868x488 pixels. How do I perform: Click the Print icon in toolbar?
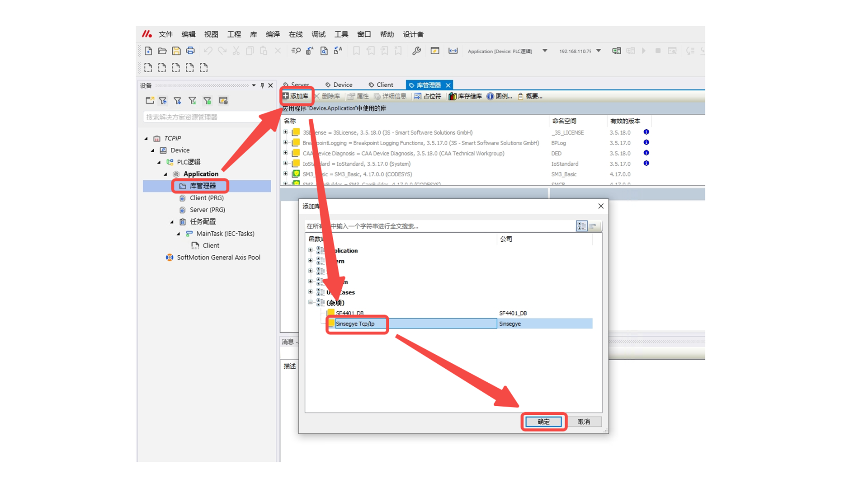[190, 51]
